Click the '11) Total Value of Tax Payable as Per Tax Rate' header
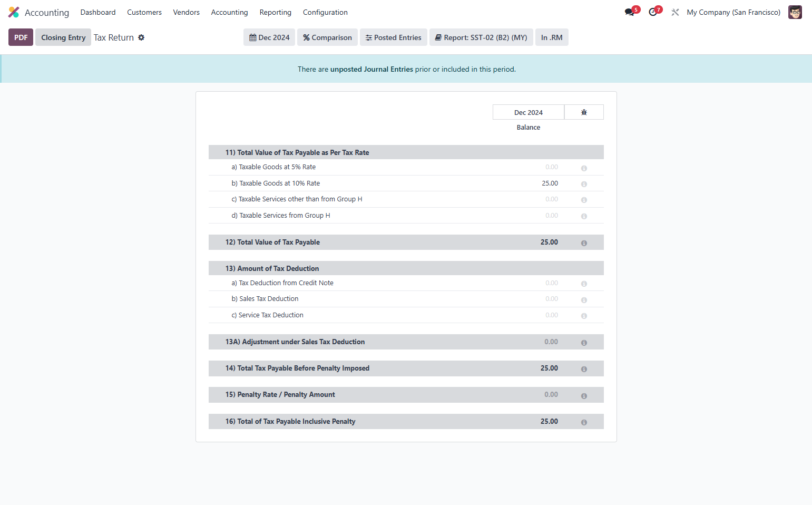 [406, 152]
